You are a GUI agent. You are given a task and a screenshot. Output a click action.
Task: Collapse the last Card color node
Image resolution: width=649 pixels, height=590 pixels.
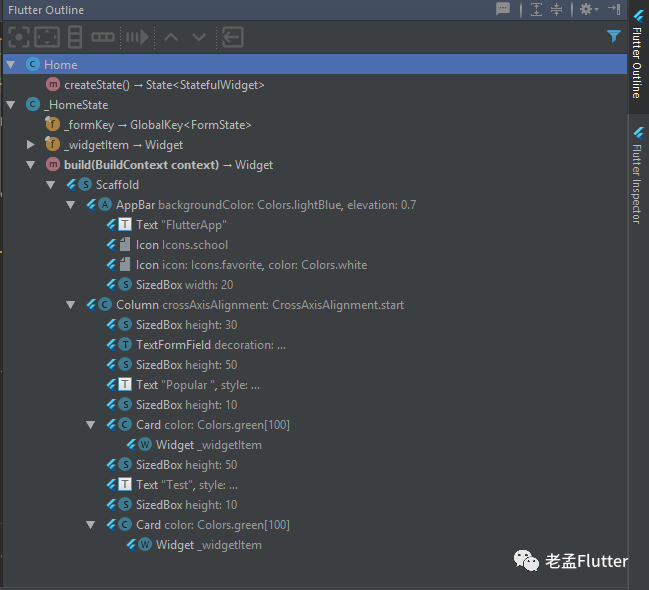tap(91, 525)
